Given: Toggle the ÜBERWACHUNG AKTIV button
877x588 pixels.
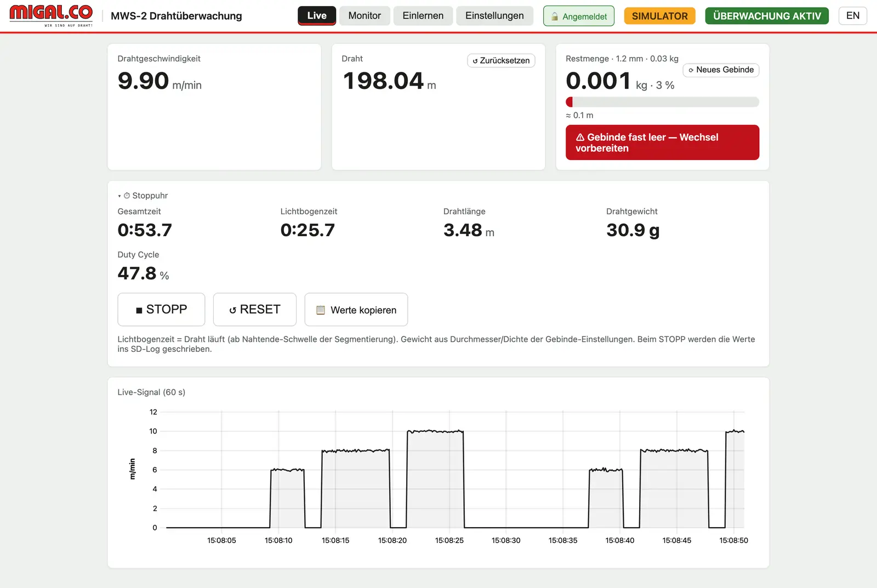Looking at the screenshot, I should point(767,16).
